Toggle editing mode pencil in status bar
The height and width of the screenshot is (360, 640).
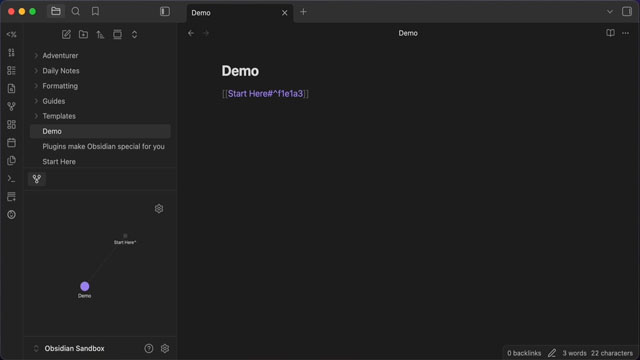[x=552, y=353]
